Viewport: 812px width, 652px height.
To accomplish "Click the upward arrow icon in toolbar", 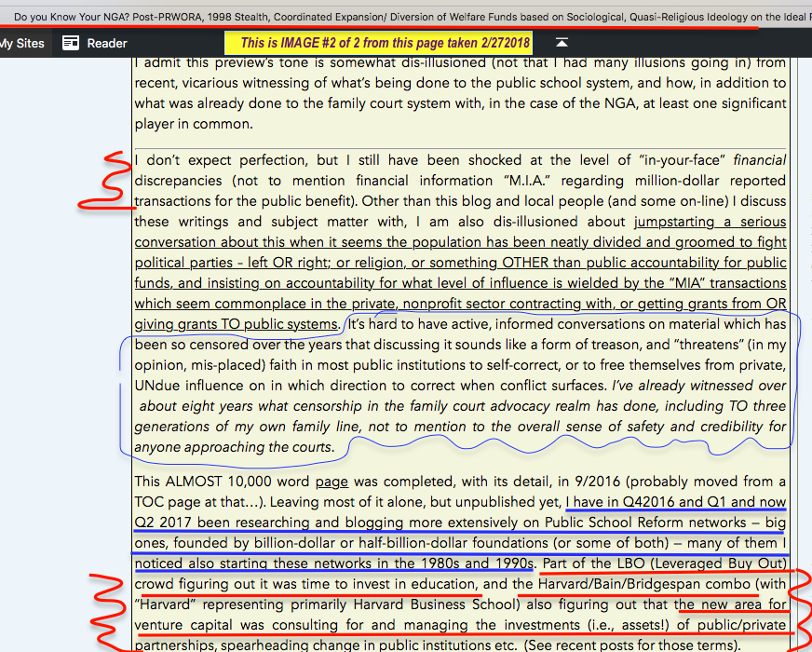I will coord(562,43).
